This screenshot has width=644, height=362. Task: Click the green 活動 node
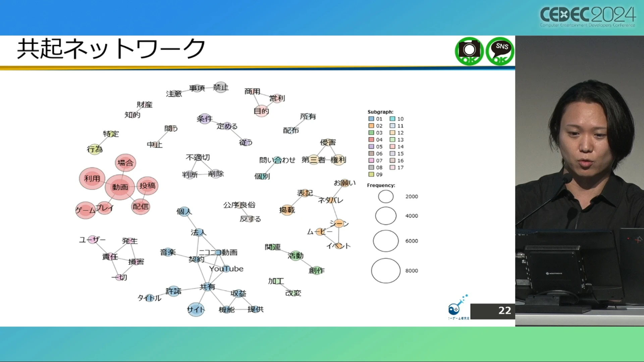click(296, 256)
